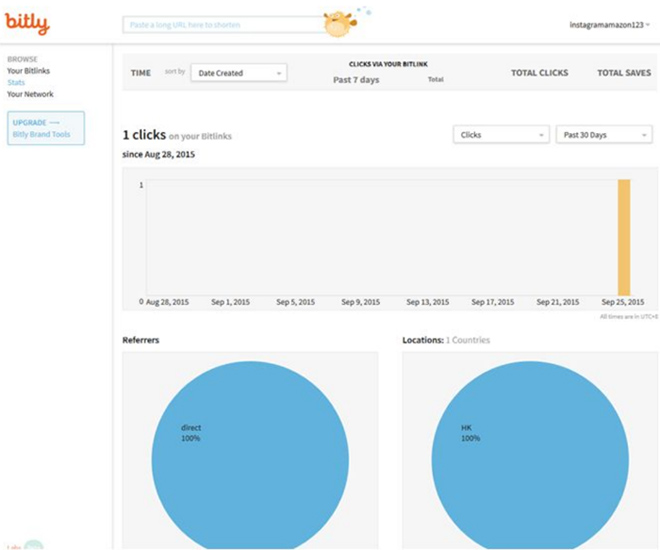Click the Sep 13, 2015 axis label
660x550 pixels.
point(428,302)
